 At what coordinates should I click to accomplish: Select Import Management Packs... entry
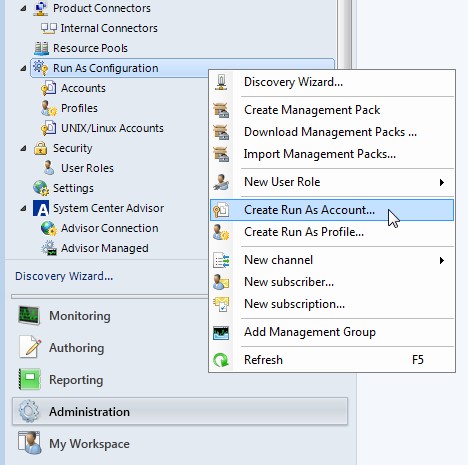click(x=332, y=154)
